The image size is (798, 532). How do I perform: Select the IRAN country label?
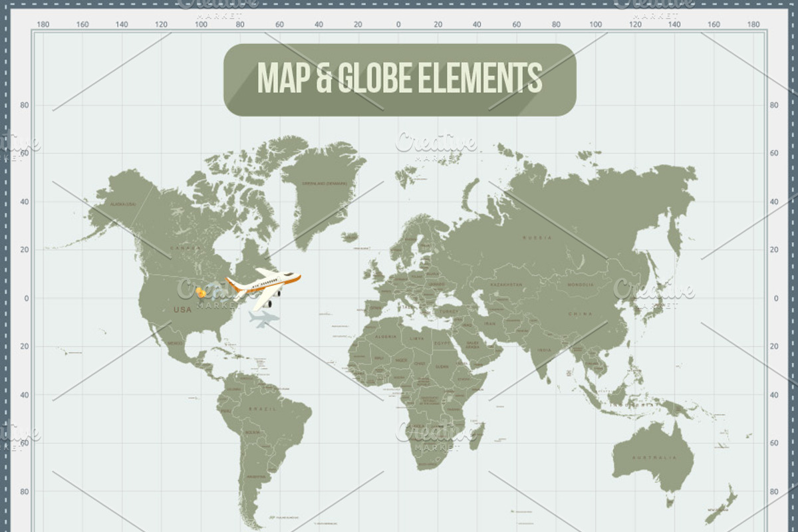(x=489, y=324)
